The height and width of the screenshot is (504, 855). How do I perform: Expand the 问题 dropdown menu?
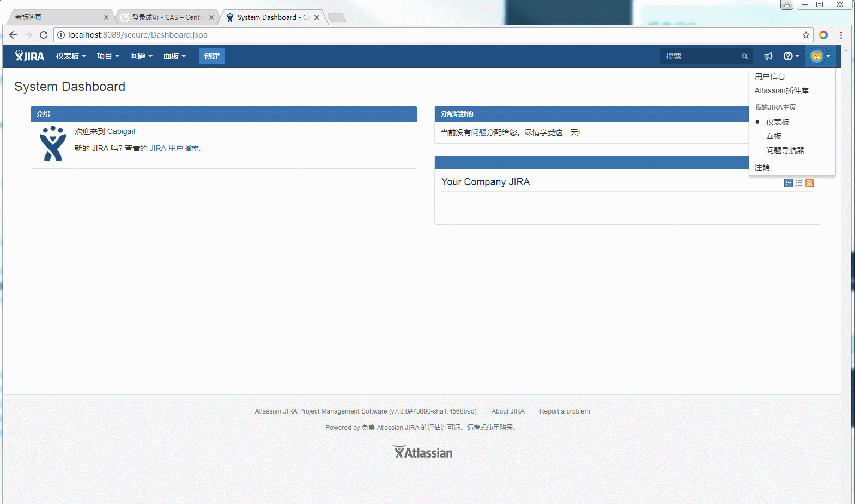click(141, 56)
